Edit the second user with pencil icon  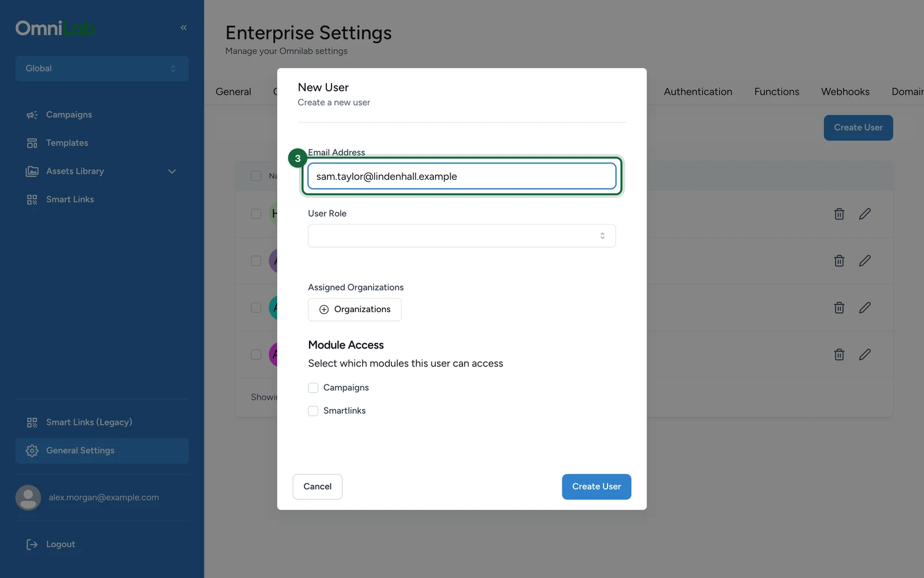[865, 261]
